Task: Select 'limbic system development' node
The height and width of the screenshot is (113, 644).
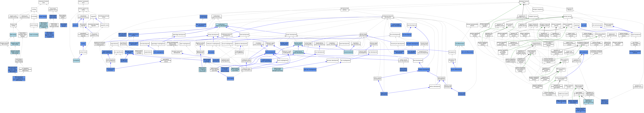Action: 378,78
